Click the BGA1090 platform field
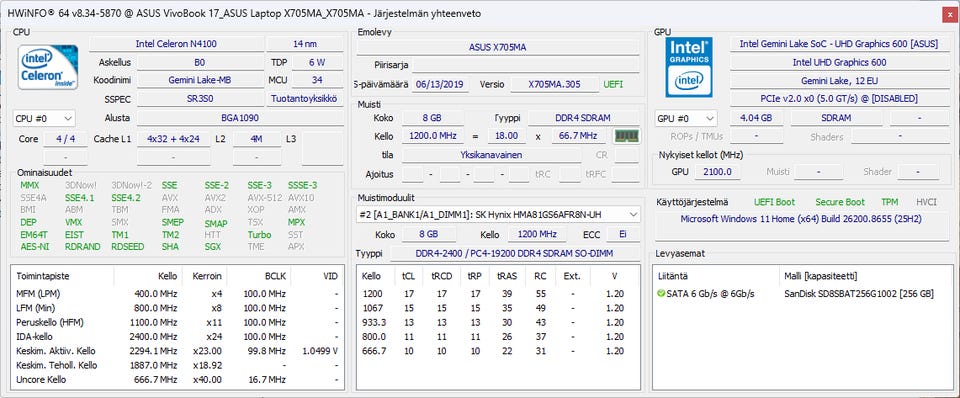960x398 pixels. (x=239, y=118)
